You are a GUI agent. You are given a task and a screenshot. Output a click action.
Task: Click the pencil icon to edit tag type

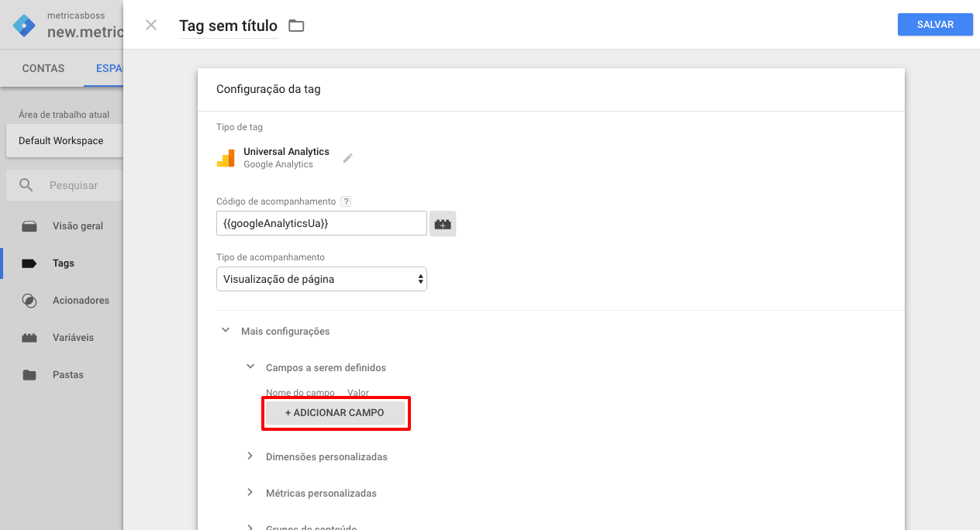pos(348,158)
